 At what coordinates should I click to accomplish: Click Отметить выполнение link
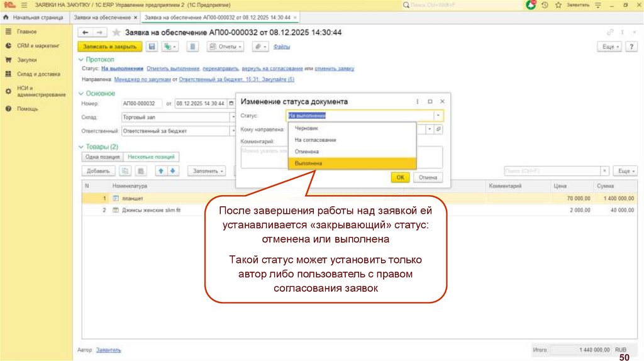pyautogui.click(x=173, y=69)
